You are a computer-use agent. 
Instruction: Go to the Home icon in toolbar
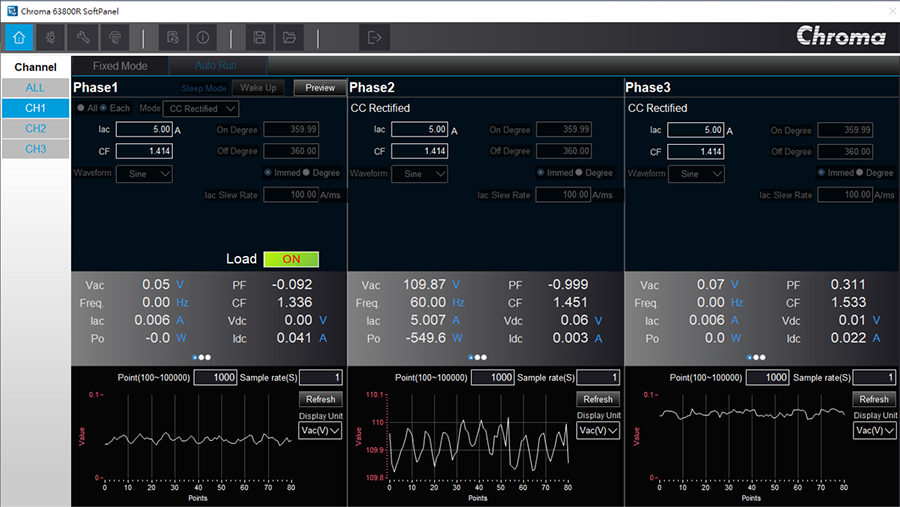pos(19,37)
